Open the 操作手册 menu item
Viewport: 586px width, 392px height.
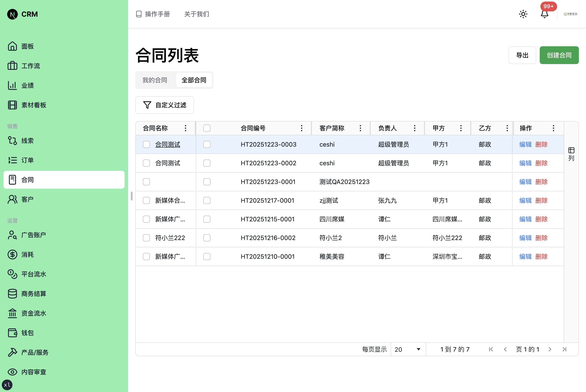152,14
